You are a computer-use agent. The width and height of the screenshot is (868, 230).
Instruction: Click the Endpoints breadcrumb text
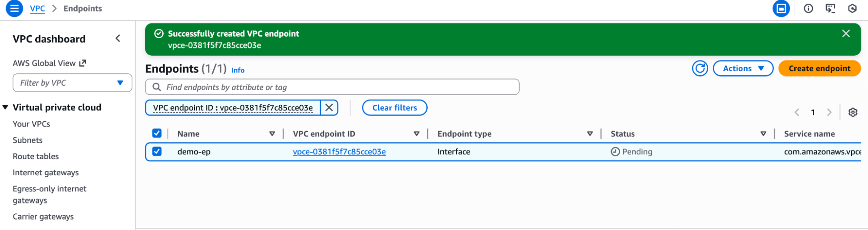pyautogui.click(x=83, y=8)
